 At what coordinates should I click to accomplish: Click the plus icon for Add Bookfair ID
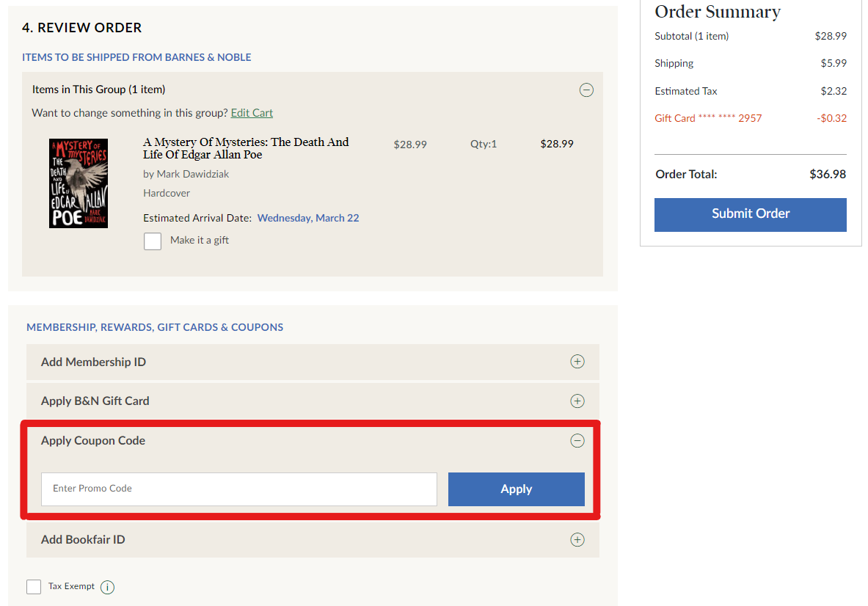pos(577,540)
